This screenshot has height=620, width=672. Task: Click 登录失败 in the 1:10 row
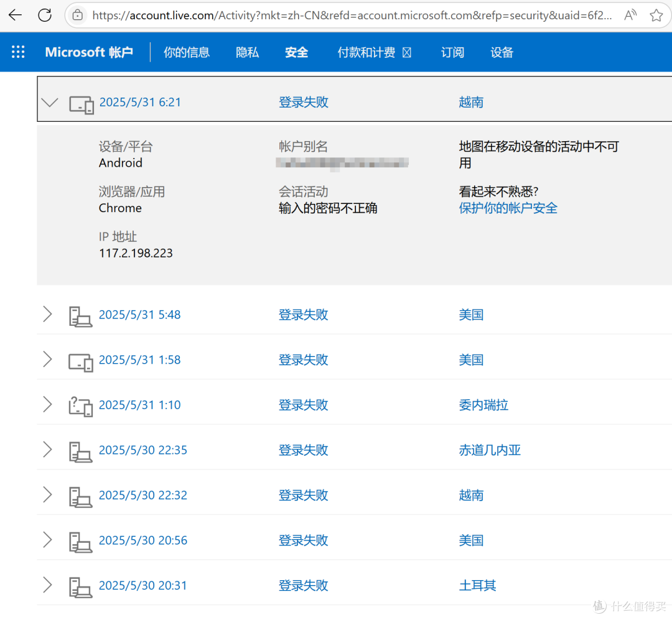(x=304, y=404)
